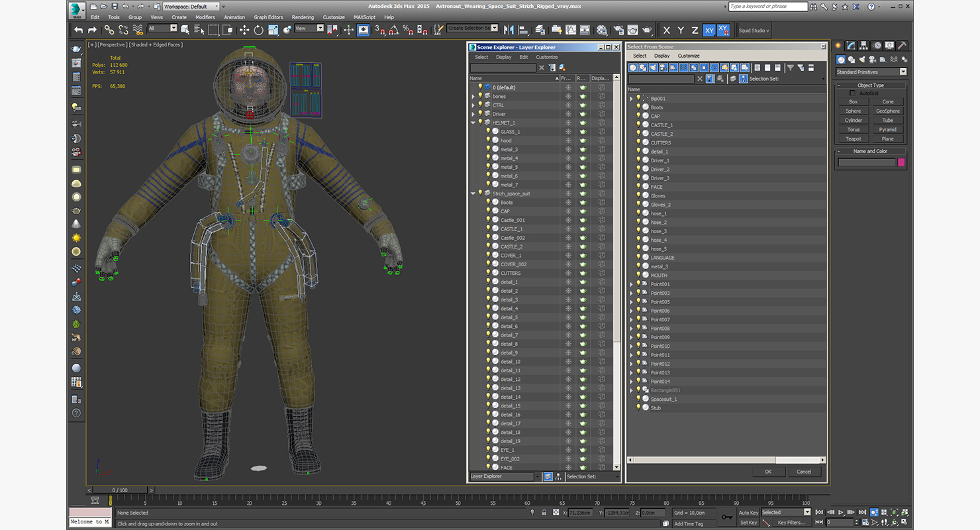The height and width of the screenshot is (530, 980).
Task: Activate the Select Object tool
Action: [x=185, y=30]
